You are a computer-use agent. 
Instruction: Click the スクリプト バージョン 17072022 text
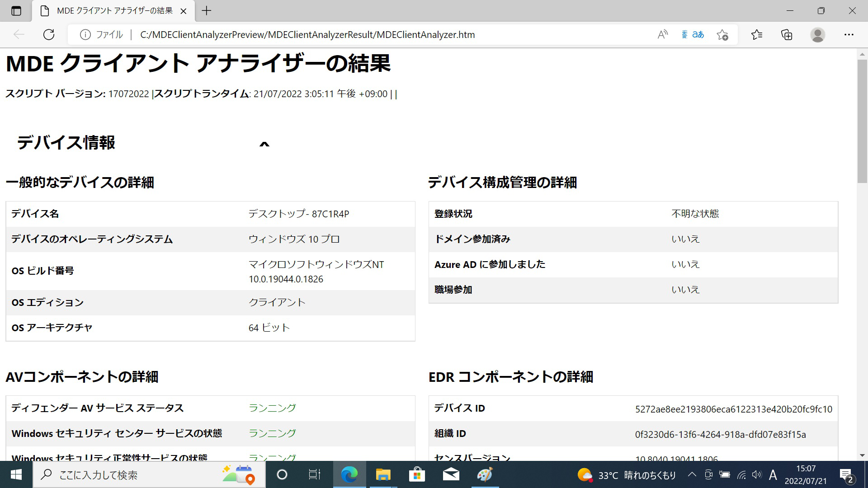tap(77, 94)
